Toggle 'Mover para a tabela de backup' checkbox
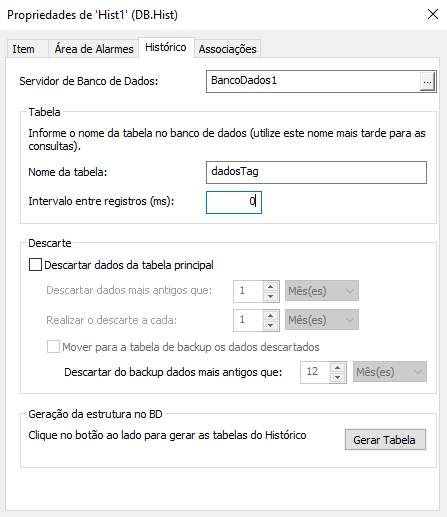The height and width of the screenshot is (517, 447). (53, 347)
